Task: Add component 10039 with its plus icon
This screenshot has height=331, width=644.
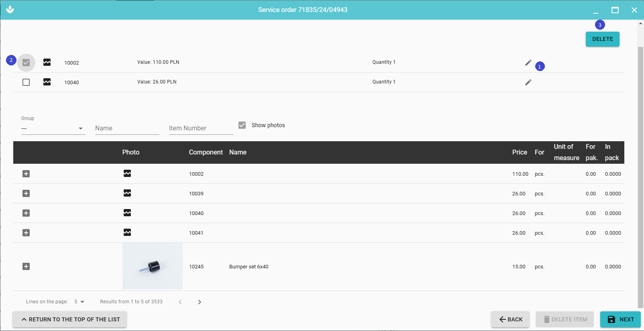Action: pyautogui.click(x=26, y=193)
